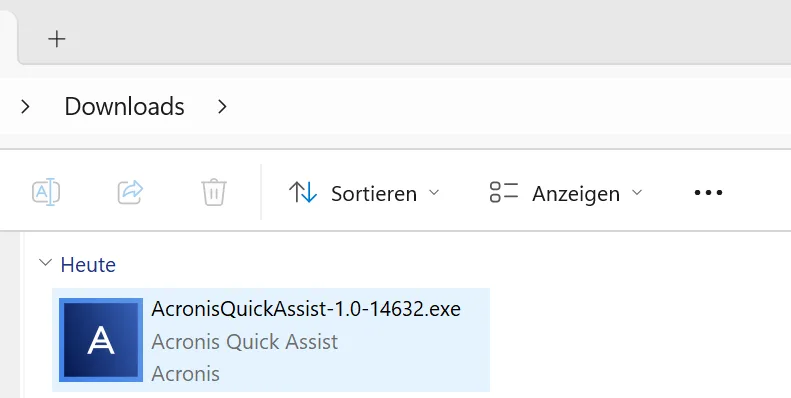Viewport: 791px width, 398px height.
Task: Expand the chevron right of Downloads breadcrumb
Action: pyautogui.click(x=222, y=106)
